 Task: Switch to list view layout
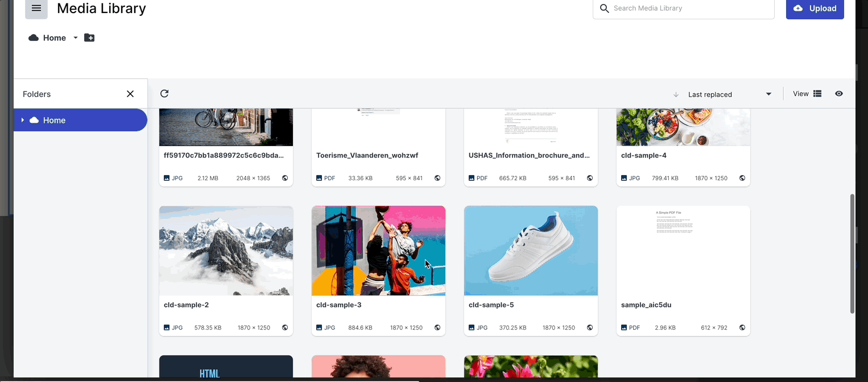[x=817, y=94]
